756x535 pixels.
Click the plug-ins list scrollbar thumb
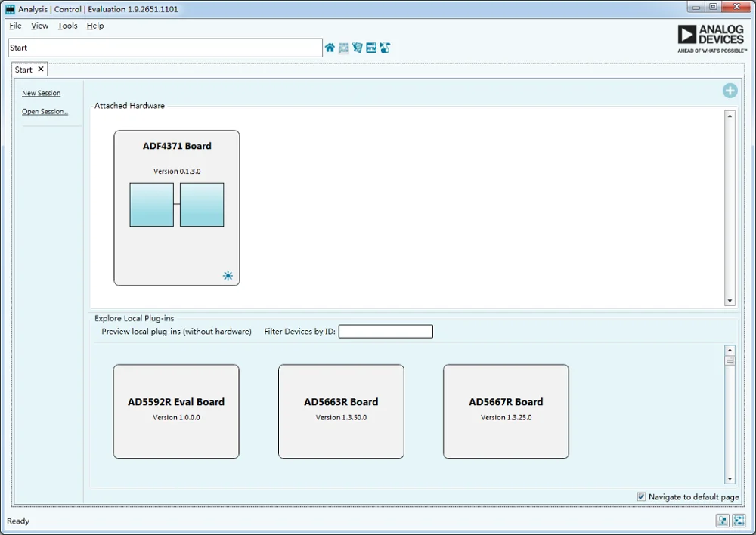coord(730,360)
